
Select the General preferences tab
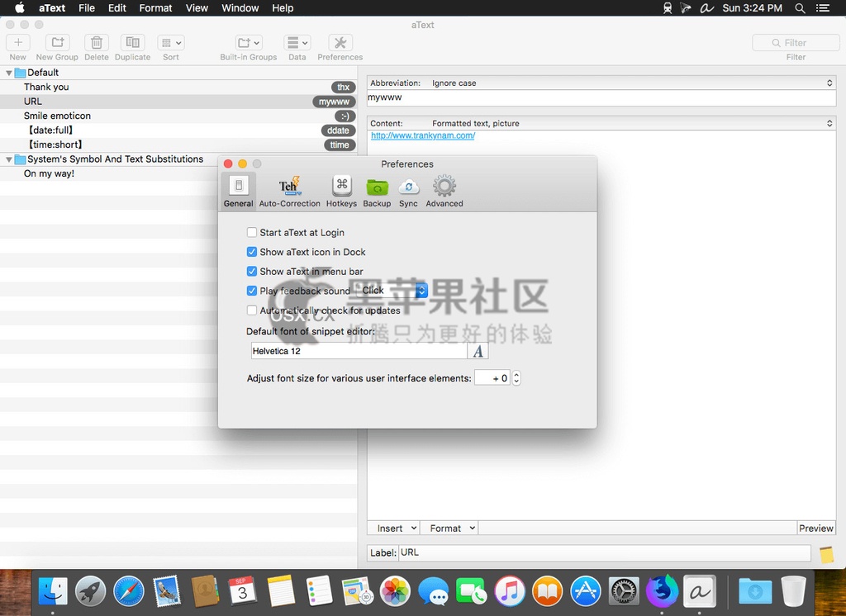239,191
